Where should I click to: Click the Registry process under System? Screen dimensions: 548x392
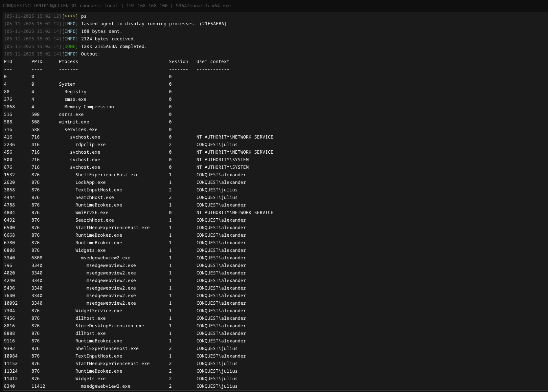click(76, 92)
